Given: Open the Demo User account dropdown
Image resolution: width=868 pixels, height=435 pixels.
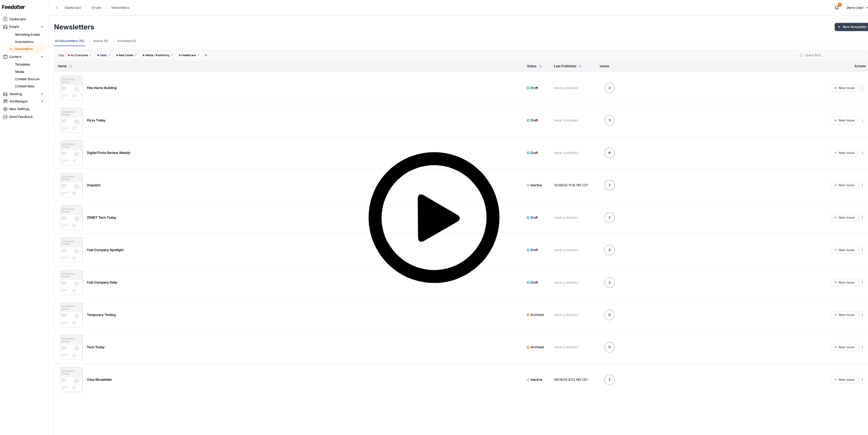Looking at the screenshot, I should 856,8.
